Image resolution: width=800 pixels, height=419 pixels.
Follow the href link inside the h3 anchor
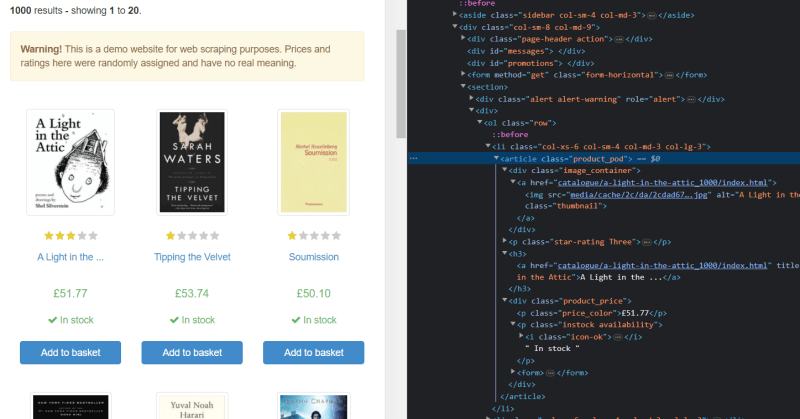click(x=662, y=265)
